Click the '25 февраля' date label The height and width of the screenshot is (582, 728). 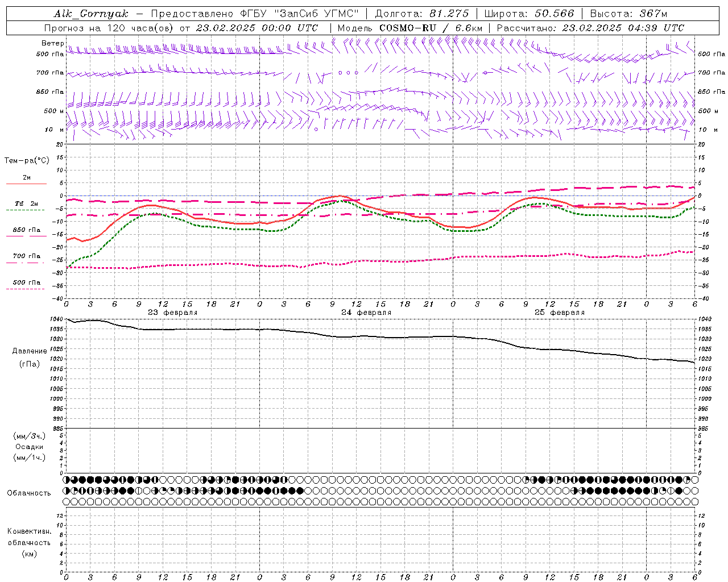coord(560,313)
